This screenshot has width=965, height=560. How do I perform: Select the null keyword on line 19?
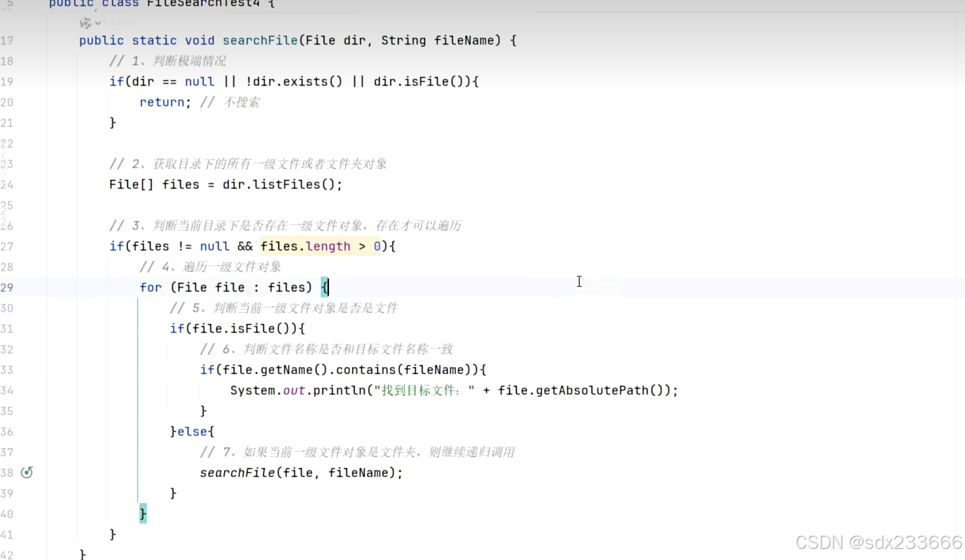pos(199,81)
